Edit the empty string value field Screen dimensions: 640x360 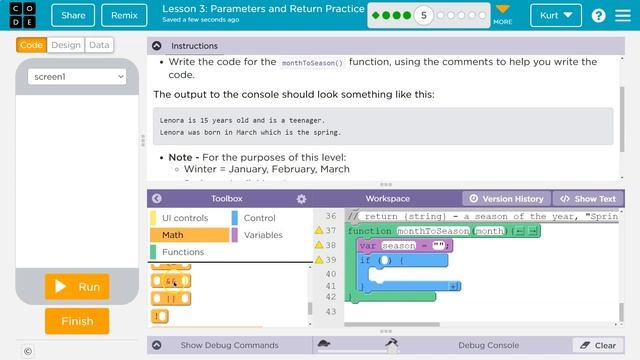click(438, 246)
